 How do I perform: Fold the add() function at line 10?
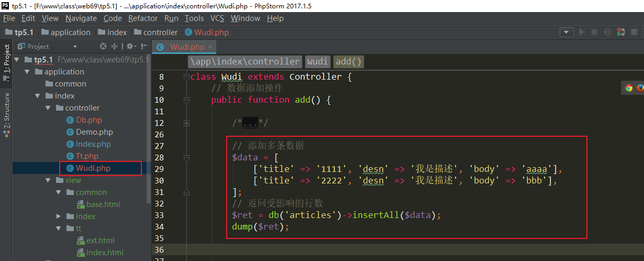click(x=186, y=100)
